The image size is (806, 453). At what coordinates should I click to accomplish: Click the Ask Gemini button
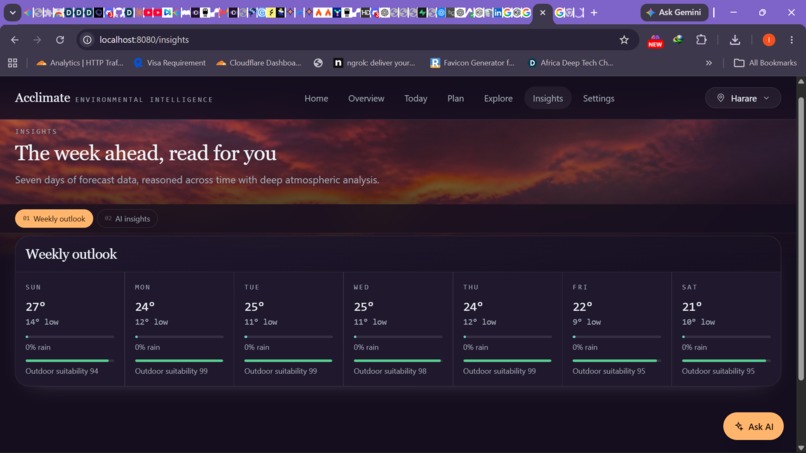(674, 12)
